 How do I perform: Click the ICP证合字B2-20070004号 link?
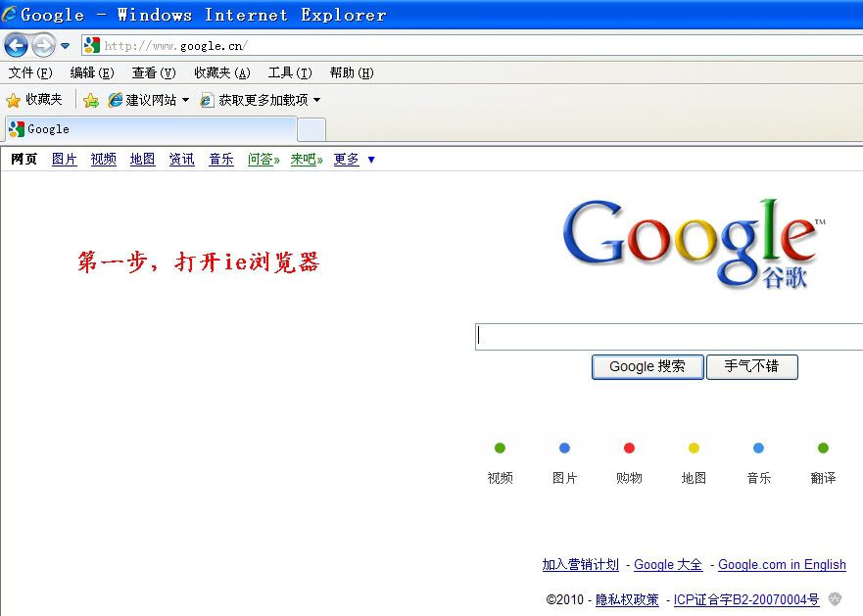click(x=746, y=599)
